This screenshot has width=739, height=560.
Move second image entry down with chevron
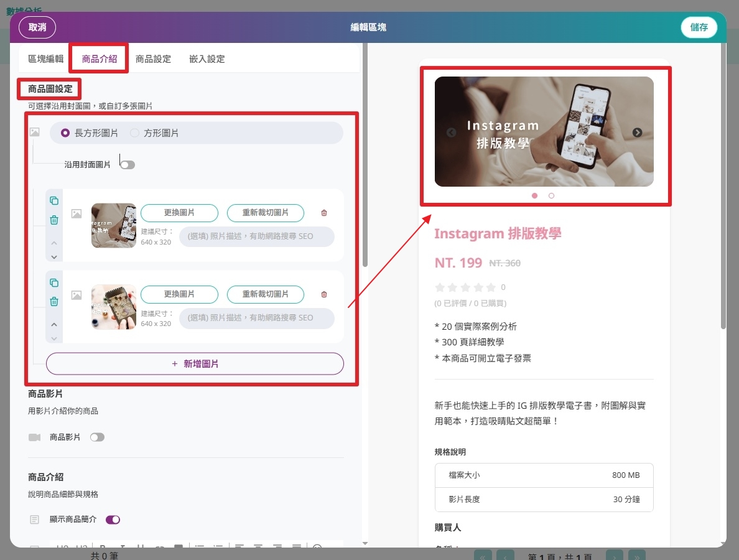pos(54,338)
